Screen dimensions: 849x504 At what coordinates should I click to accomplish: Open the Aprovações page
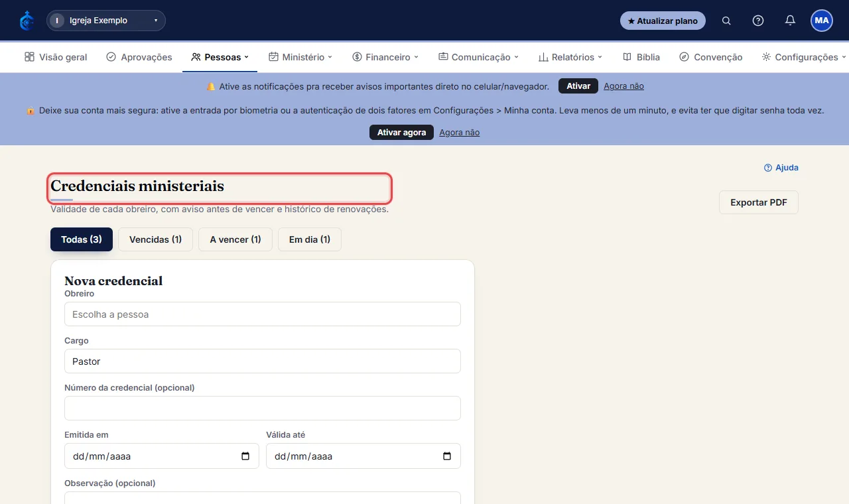[139, 57]
